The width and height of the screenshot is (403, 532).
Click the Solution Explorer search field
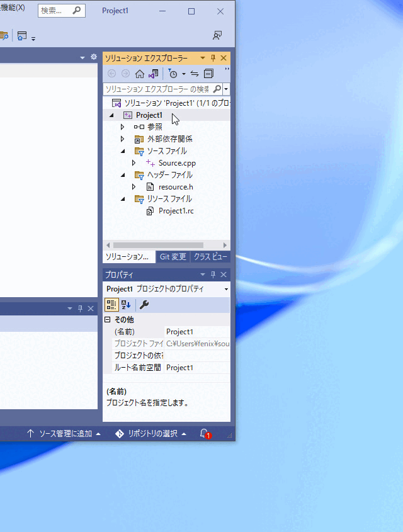point(157,89)
